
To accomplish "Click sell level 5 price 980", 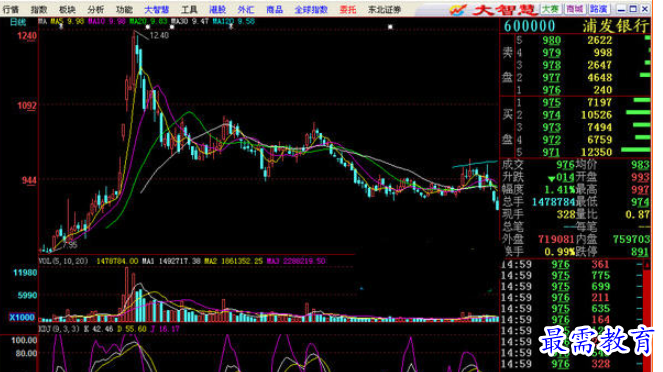I will (552, 40).
